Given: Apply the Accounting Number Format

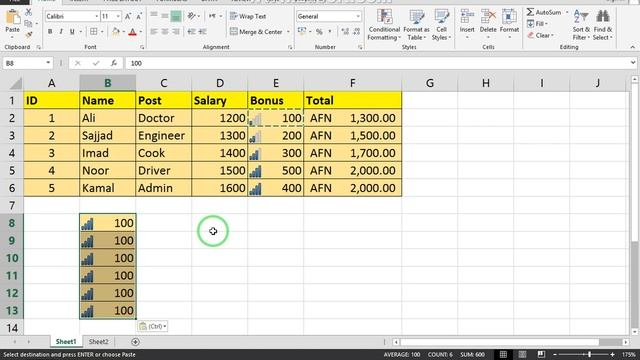Looking at the screenshot, I should (x=302, y=31).
